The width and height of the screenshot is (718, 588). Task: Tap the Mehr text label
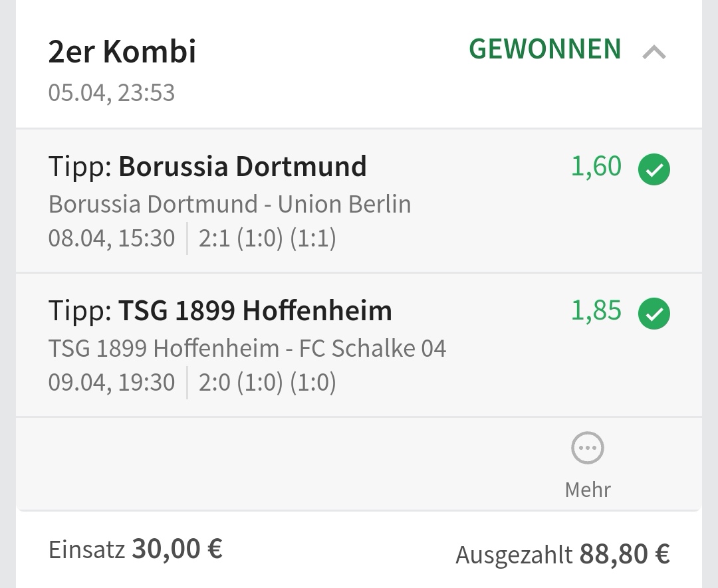click(x=588, y=490)
